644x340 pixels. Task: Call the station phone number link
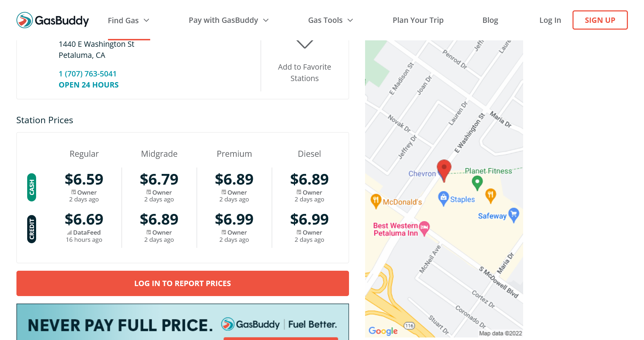click(88, 74)
